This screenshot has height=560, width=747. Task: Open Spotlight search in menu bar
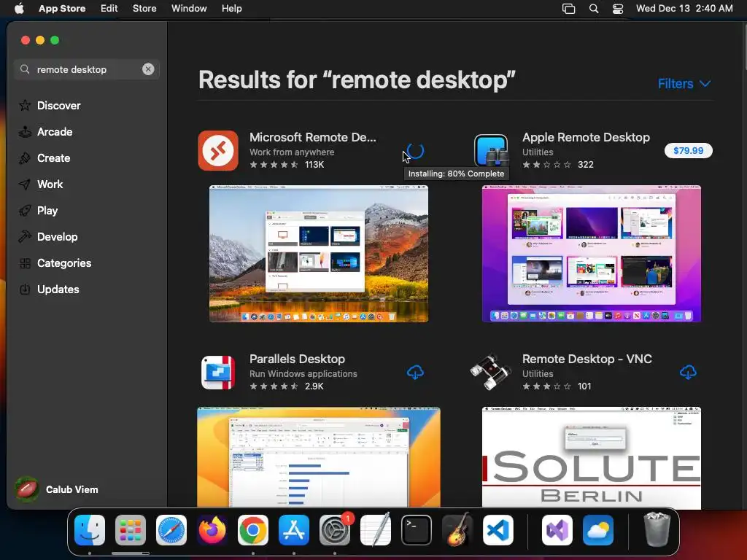click(x=594, y=9)
